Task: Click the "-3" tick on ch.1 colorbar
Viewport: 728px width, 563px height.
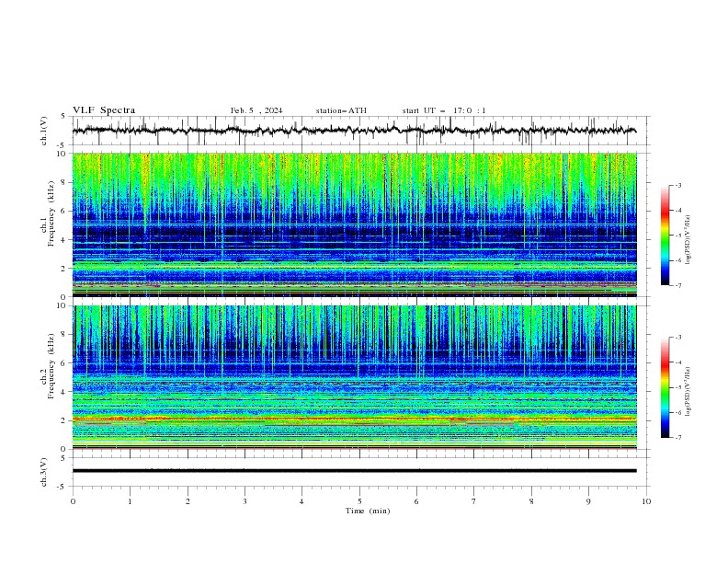Action: click(677, 185)
